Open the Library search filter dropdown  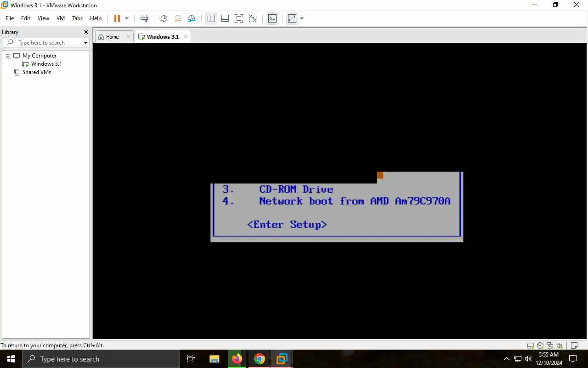tap(85, 43)
